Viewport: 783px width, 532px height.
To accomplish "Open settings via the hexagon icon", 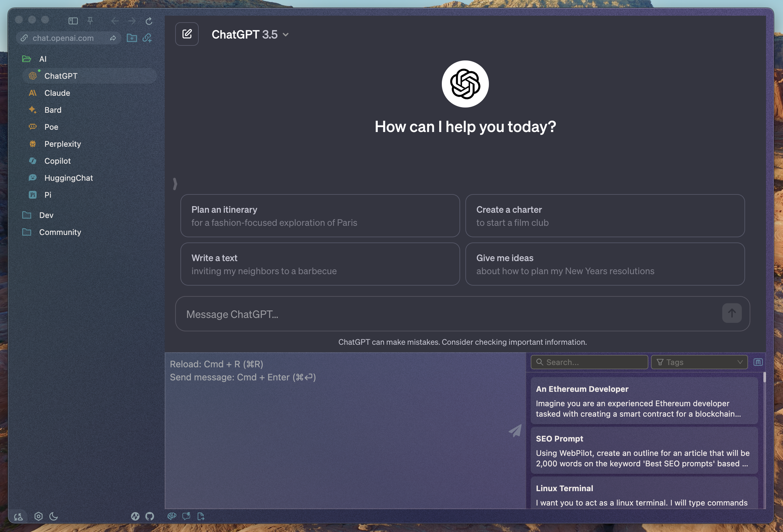I will click(38, 516).
